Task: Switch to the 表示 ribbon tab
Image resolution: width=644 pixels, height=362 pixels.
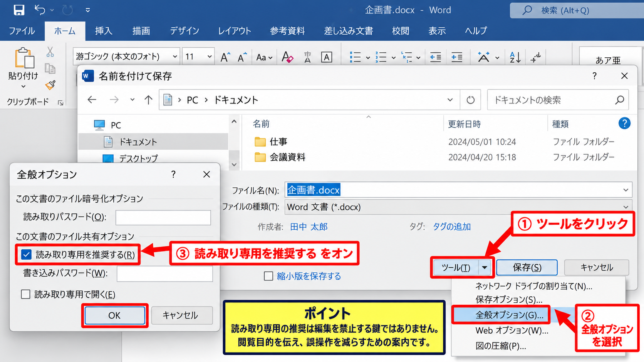Action: 437,31
